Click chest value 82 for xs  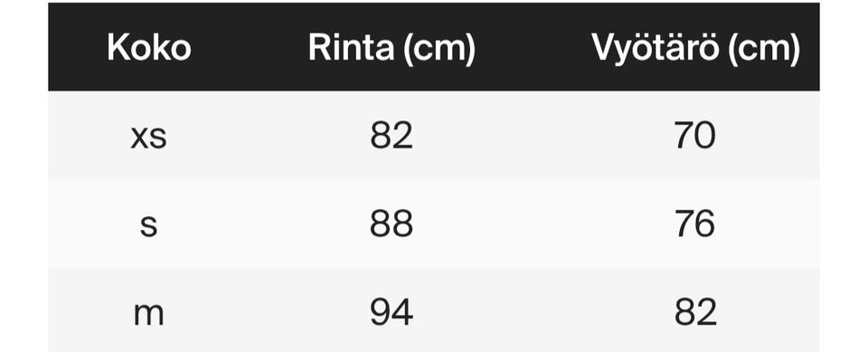pos(392,136)
